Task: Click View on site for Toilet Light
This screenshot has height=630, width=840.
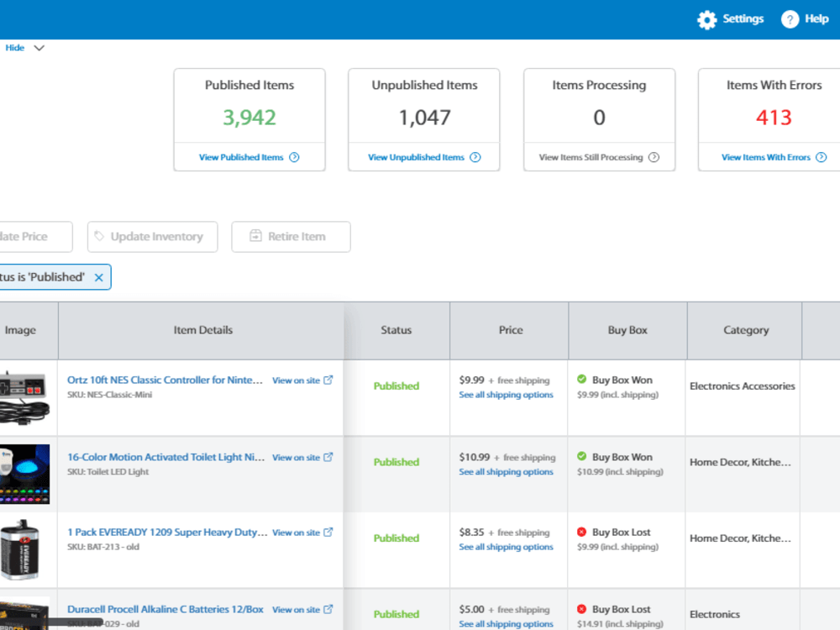Action: [x=296, y=458]
